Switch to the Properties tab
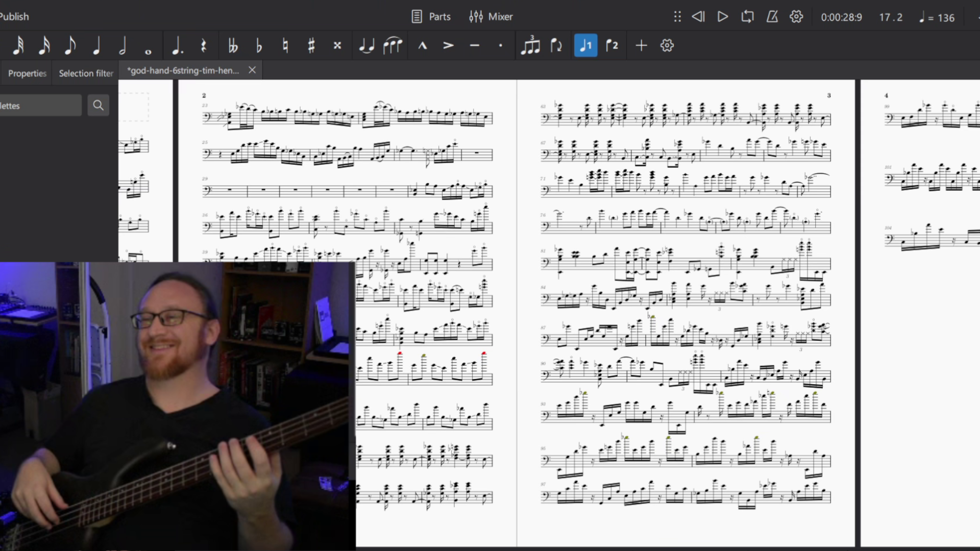This screenshot has height=551, width=980. [x=27, y=73]
